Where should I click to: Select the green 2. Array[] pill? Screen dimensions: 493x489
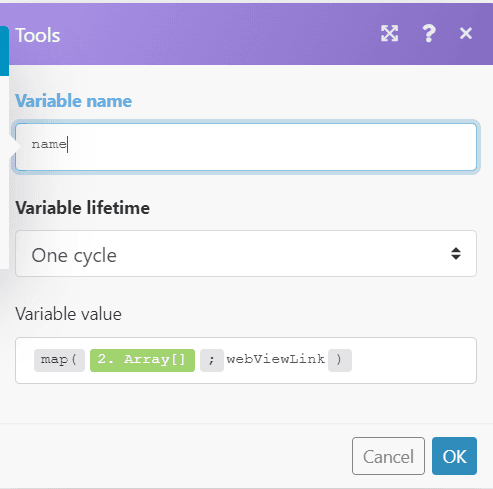142,360
